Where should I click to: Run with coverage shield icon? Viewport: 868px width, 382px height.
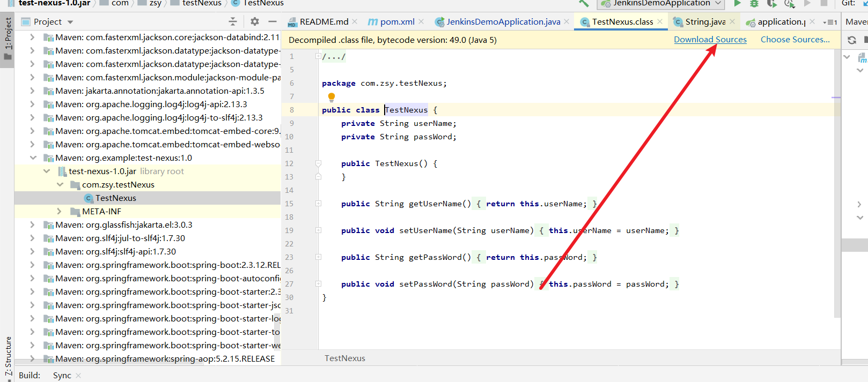coord(771,3)
